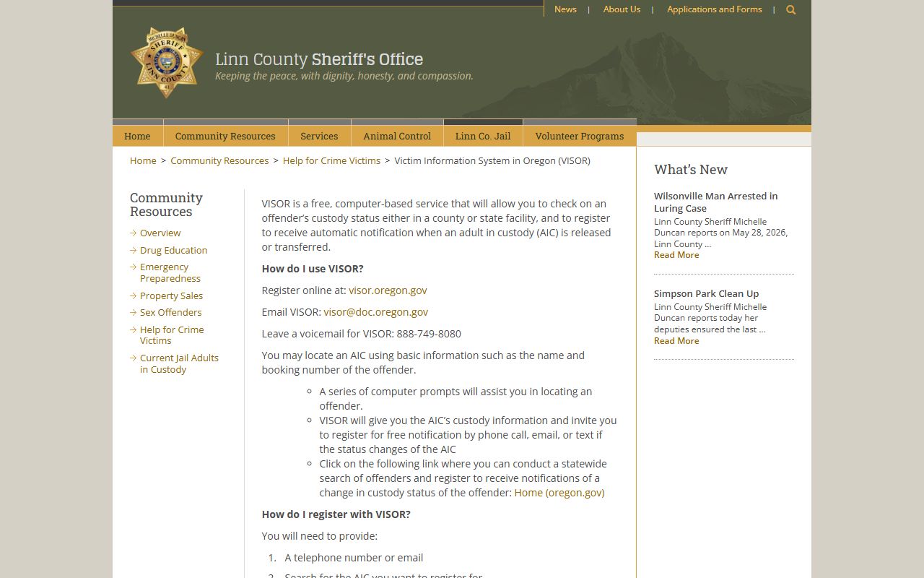Open the News link in top bar
The image size is (924, 578).
click(x=565, y=9)
